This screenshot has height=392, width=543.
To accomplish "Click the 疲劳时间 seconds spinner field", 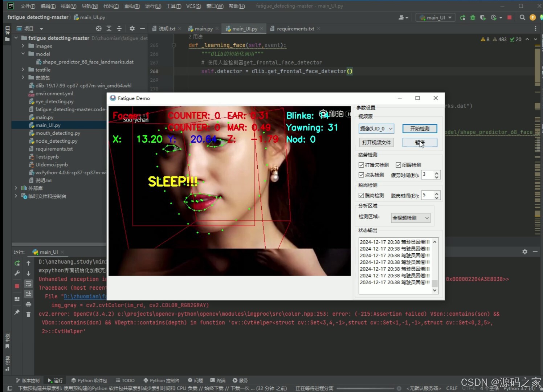I will [x=431, y=175].
